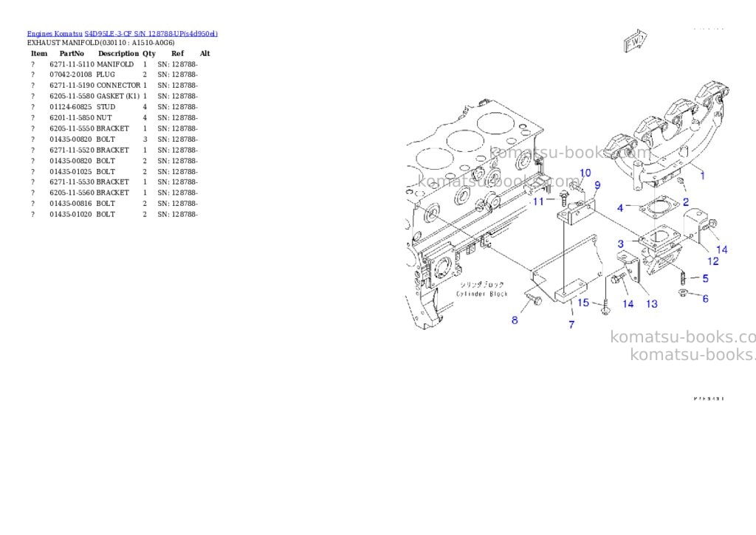Click callout number 10 in the diagram

(x=585, y=173)
